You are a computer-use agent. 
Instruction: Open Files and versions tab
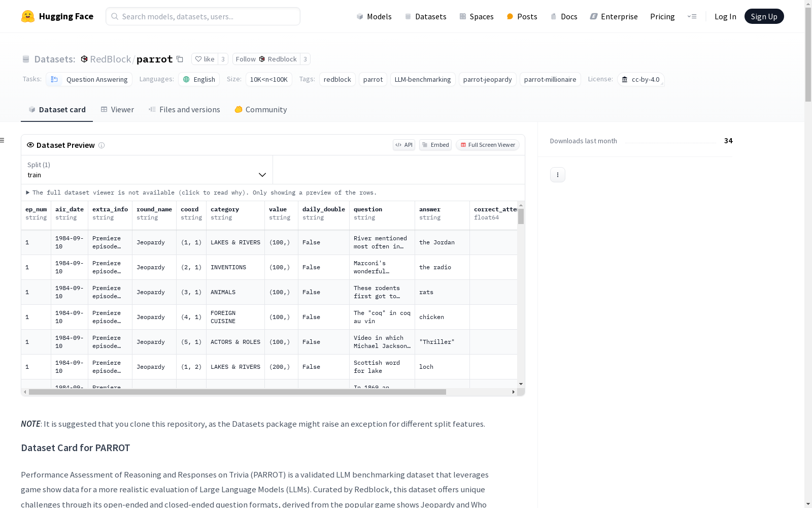coord(184,110)
